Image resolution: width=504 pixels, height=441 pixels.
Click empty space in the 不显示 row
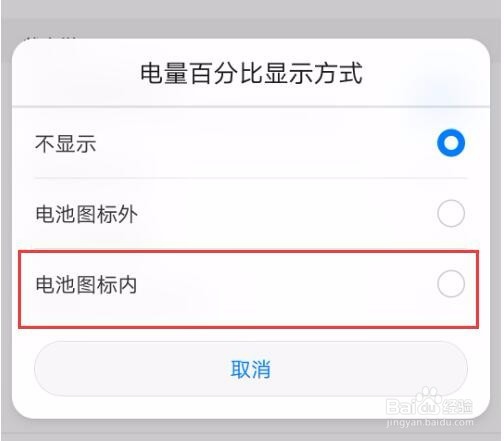(x=267, y=144)
